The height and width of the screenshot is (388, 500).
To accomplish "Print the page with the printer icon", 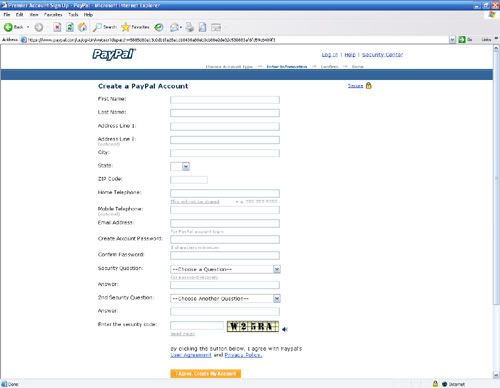I will 190,27.
